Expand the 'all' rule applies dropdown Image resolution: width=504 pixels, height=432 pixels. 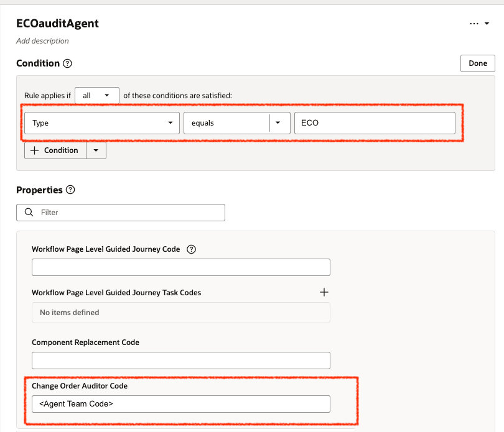point(96,95)
